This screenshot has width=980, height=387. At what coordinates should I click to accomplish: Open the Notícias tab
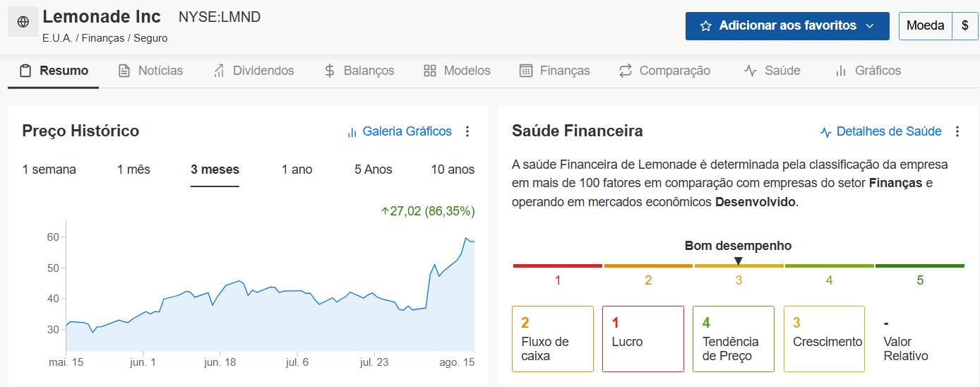(x=150, y=71)
